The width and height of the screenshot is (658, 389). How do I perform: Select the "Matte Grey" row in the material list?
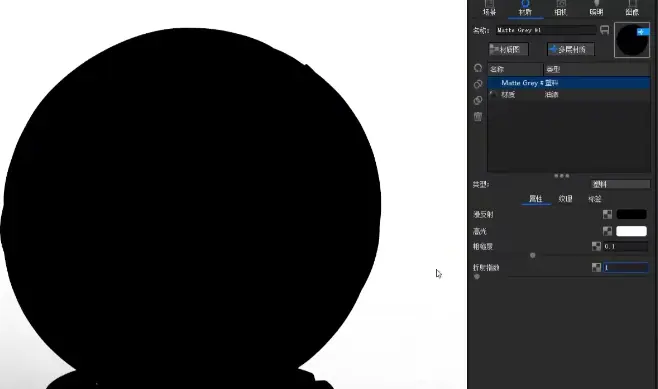coord(569,83)
